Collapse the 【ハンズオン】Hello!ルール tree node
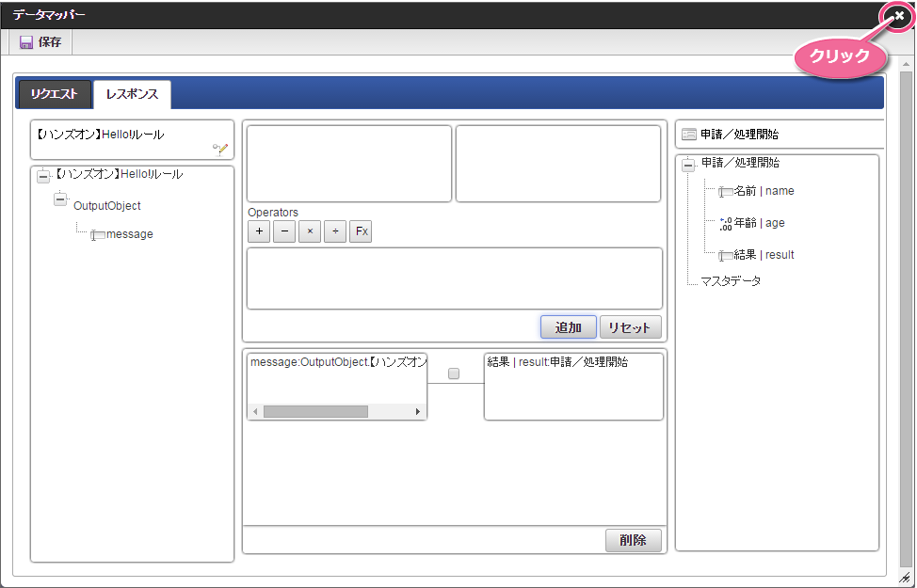Screen dimensions: 917x588 (x=43, y=176)
